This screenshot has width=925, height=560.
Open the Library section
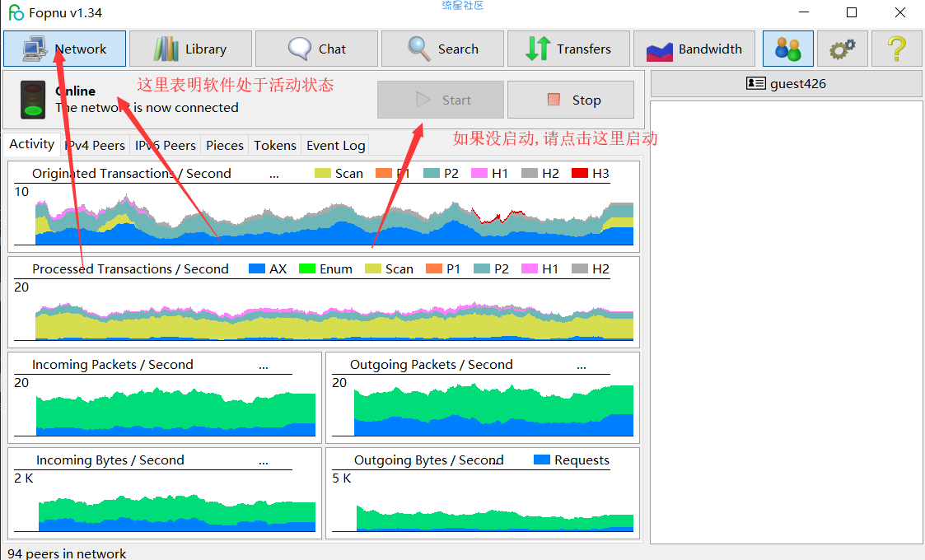click(190, 49)
